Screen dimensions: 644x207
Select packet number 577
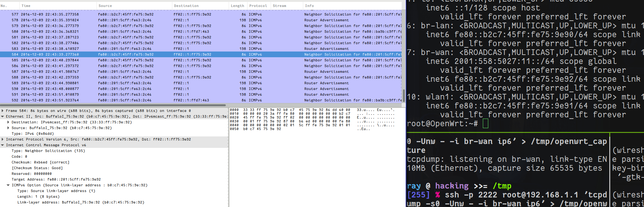pyautogui.click(x=201, y=14)
